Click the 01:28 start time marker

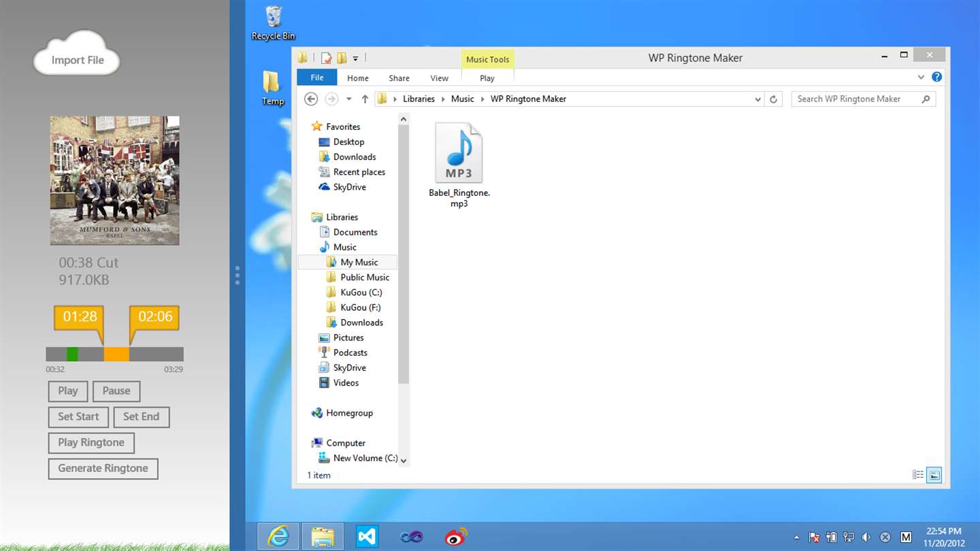point(80,317)
